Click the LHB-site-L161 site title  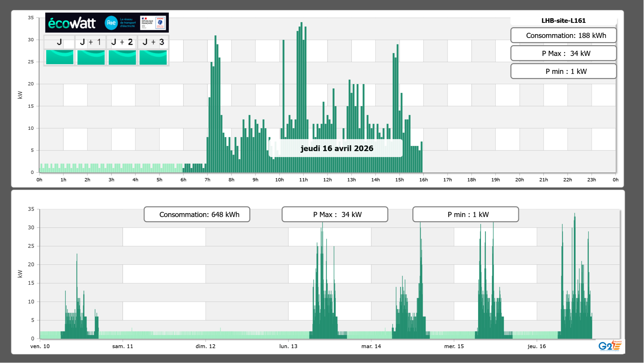(x=563, y=21)
